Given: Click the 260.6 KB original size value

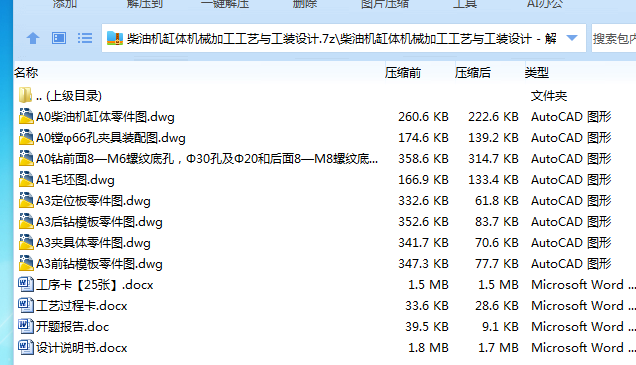Looking at the screenshot, I should tap(423, 117).
